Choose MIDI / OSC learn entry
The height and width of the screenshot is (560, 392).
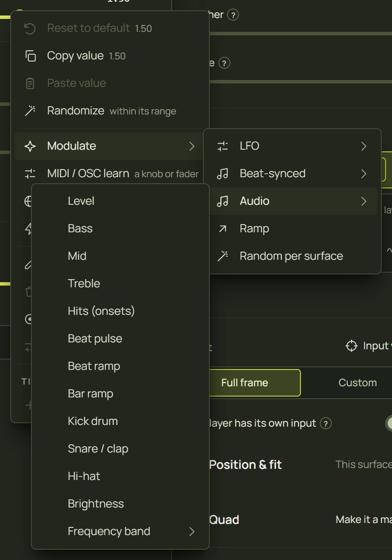[x=109, y=174]
